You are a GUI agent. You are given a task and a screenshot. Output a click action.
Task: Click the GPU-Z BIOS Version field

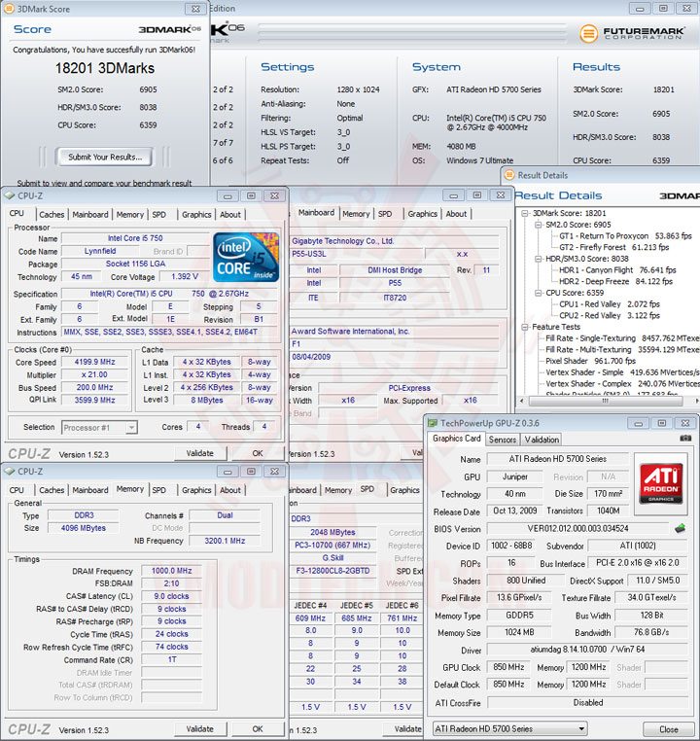coord(577,528)
